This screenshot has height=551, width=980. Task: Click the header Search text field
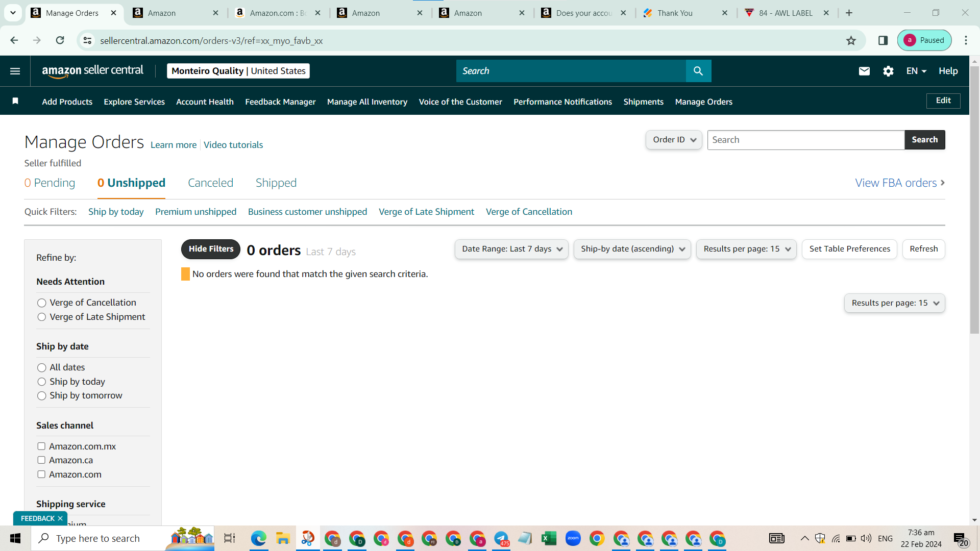coord(571,71)
